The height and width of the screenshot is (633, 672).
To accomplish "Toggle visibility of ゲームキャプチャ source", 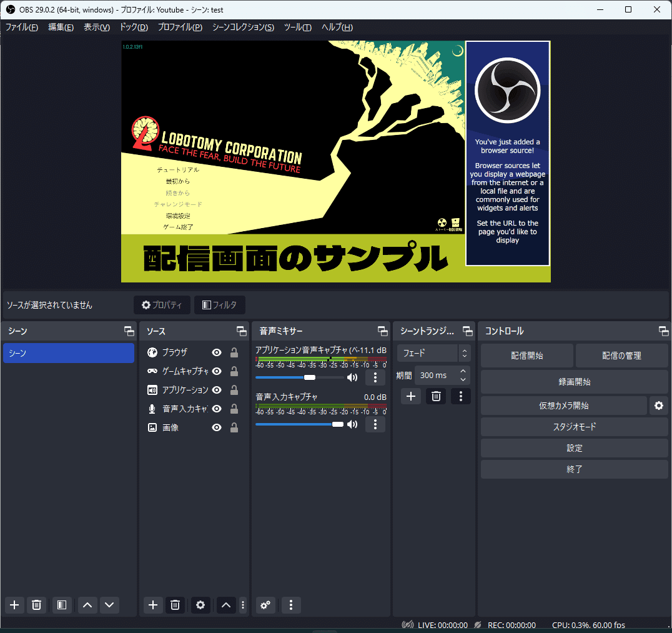I will pos(217,371).
